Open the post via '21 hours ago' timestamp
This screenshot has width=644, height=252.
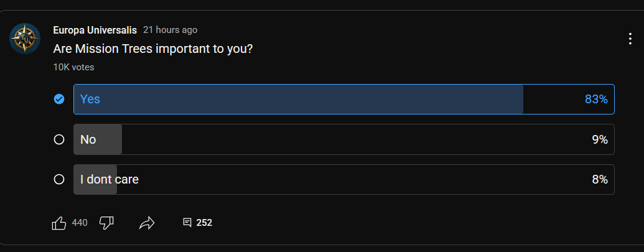[170, 30]
